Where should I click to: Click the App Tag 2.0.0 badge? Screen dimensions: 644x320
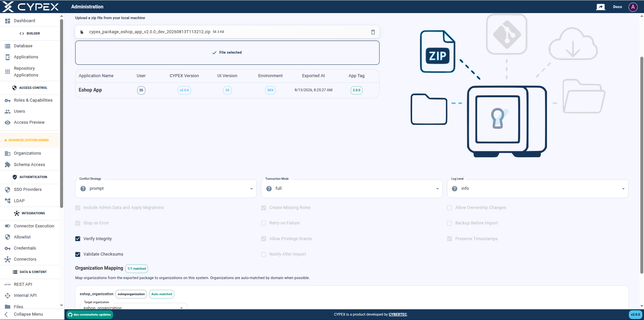click(356, 90)
